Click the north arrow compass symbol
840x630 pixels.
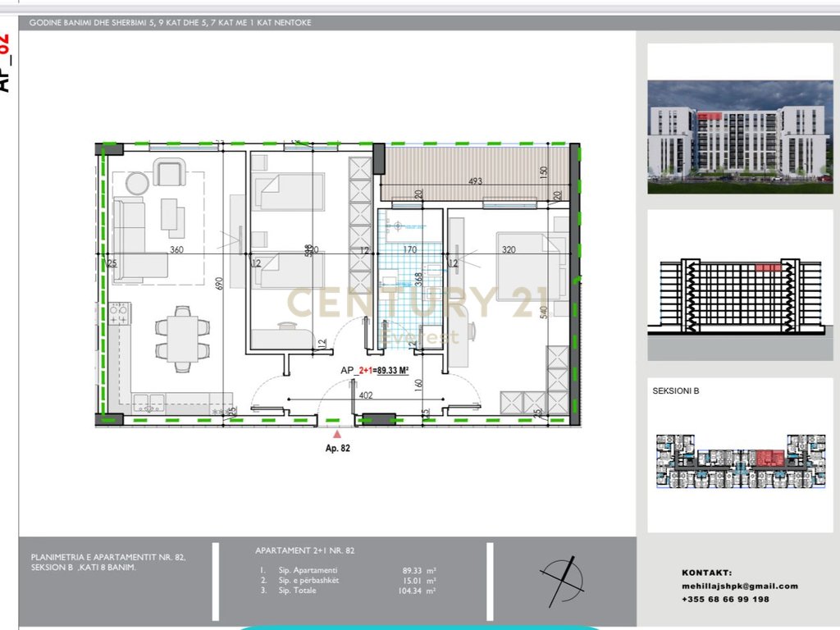[563, 582]
